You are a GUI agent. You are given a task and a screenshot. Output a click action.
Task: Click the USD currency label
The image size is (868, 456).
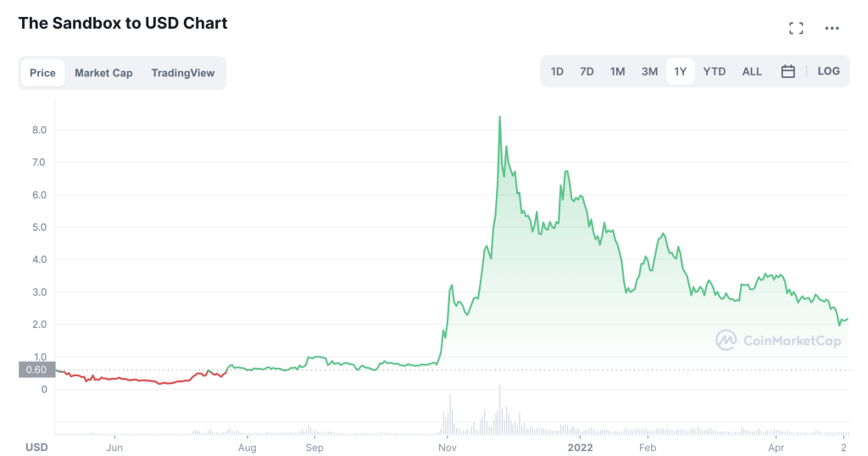pyautogui.click(x=36, y=447)
